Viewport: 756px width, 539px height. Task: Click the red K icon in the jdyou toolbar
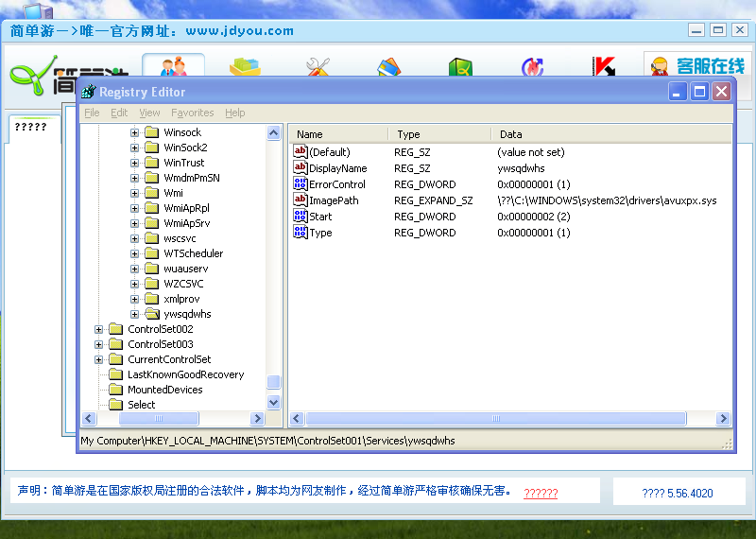604,66
